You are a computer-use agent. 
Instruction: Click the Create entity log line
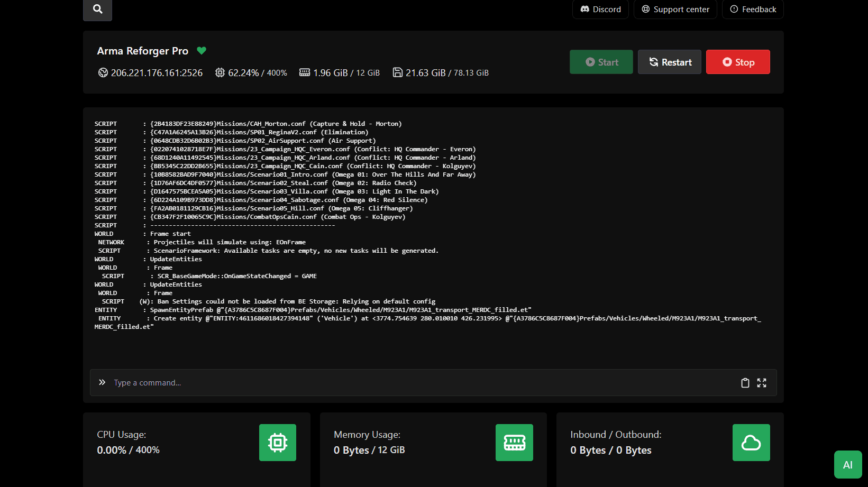tap(428, 323)
